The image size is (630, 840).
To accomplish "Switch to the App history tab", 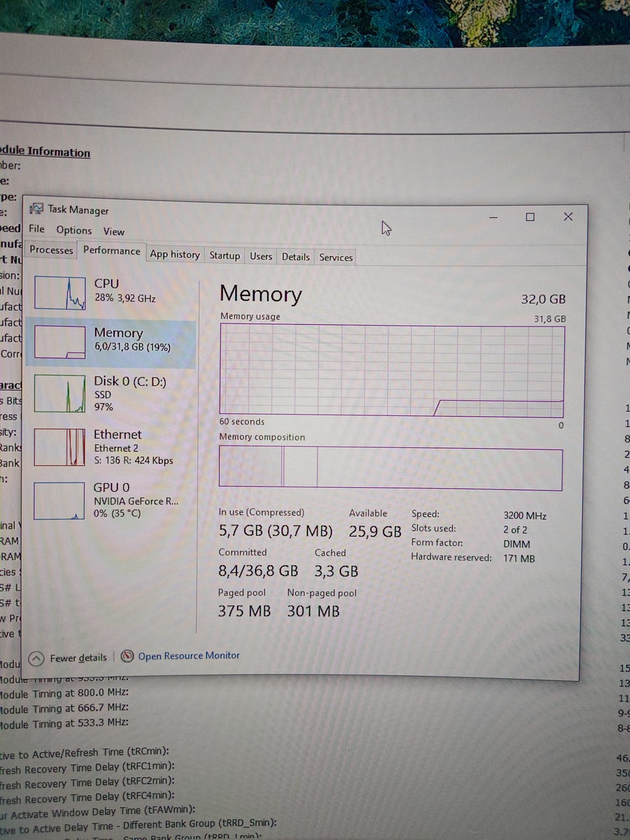I will pos(175,255).
